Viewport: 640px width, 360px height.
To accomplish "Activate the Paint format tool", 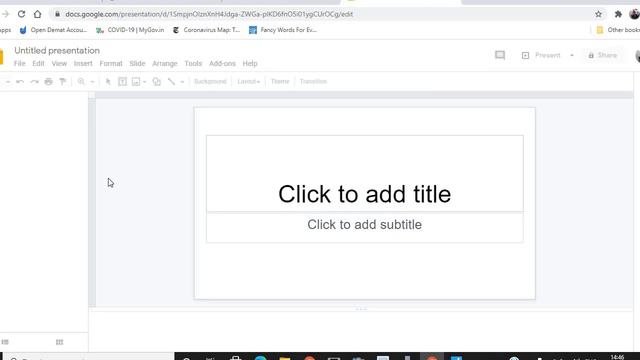I will pyautogui.click(x=62, y=82).
